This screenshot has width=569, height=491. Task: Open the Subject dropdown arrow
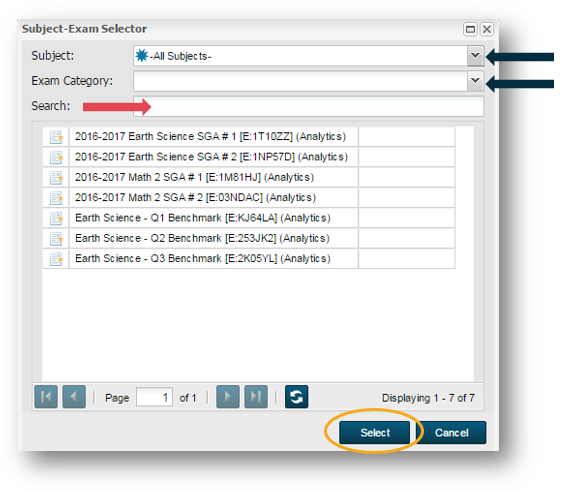475,56
